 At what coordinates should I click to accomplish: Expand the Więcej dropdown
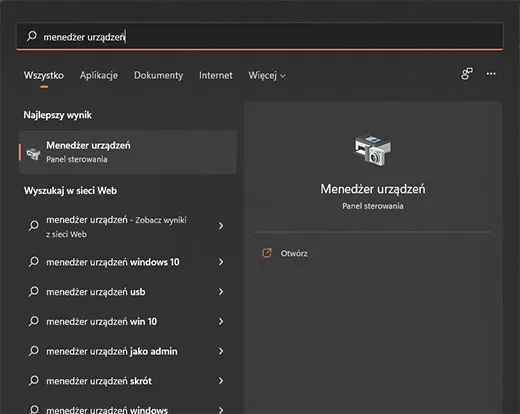(x=267, y=76)
